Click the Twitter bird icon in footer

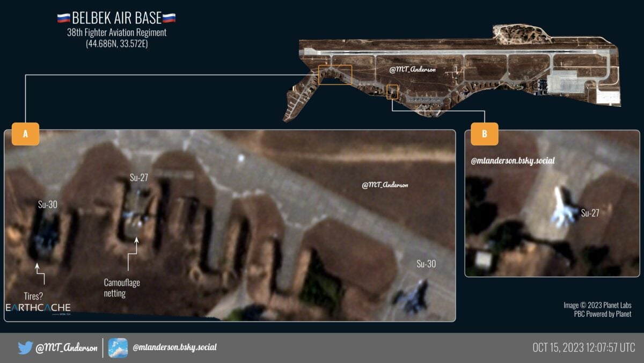pos(25,347)
